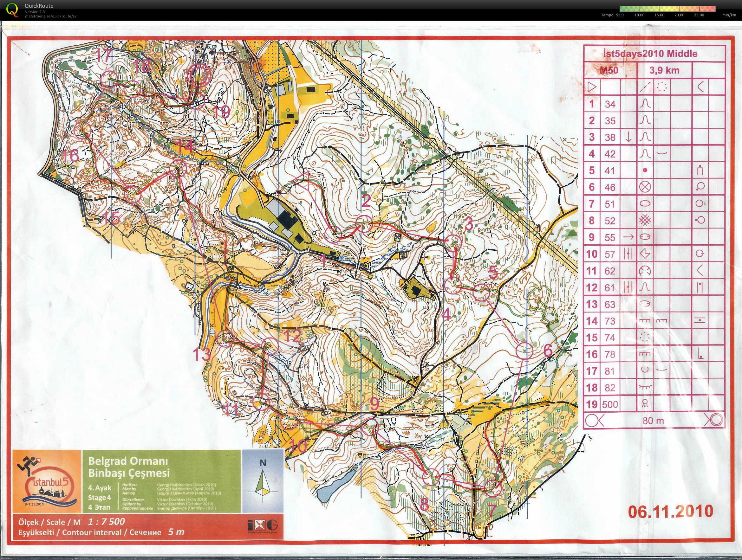Click control code 61 in row 12
The height and width of the screenshot is (560, 742).
610,287
